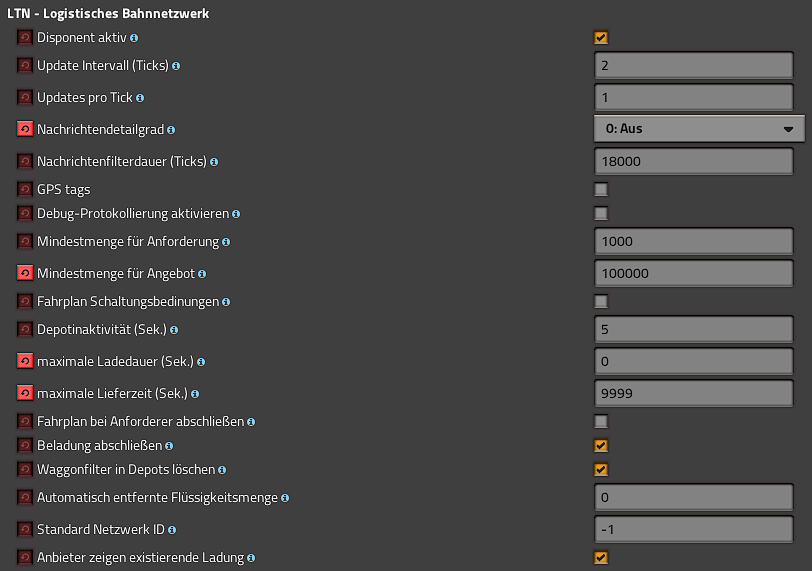Uncheck Anbieter zeigen existierende Ladung
812x571 pixels.
point(601,557)
